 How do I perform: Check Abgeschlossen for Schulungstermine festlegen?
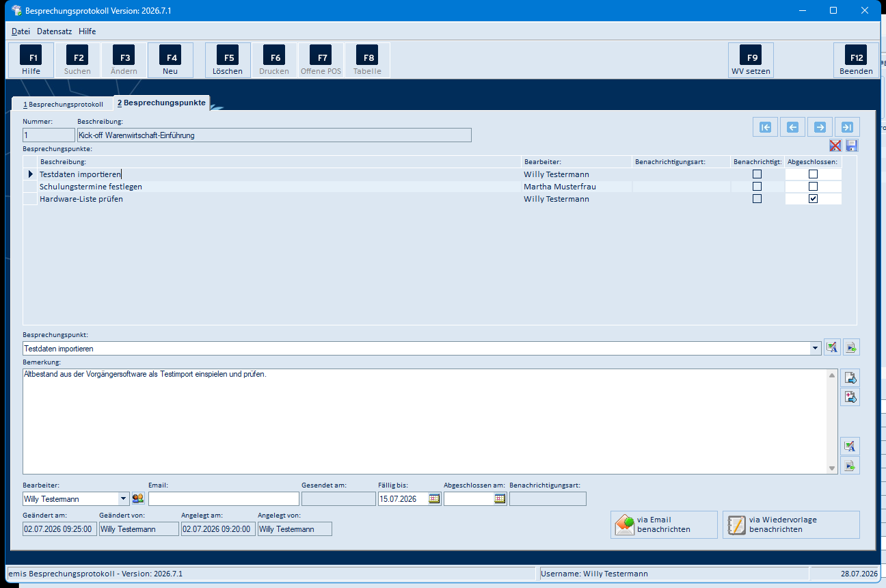tap(813, 187)
